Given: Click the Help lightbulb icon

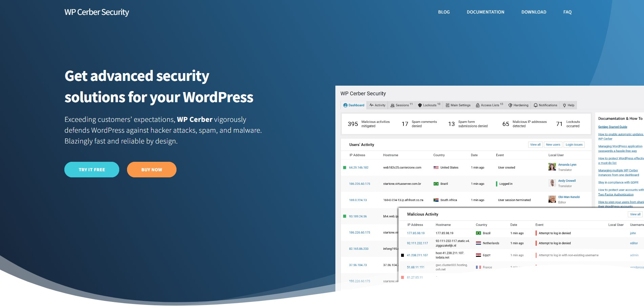Looking at the screenshot, I should pos(564,105).
